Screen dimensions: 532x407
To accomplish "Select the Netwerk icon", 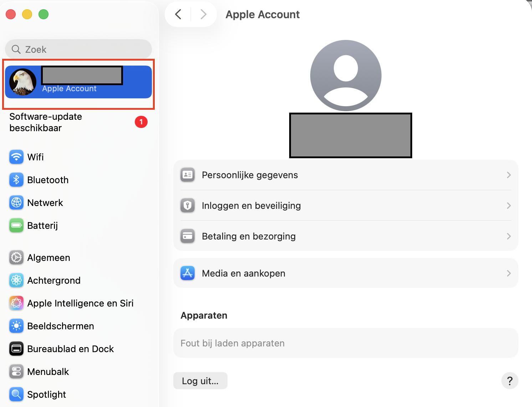I will point(16,202).
